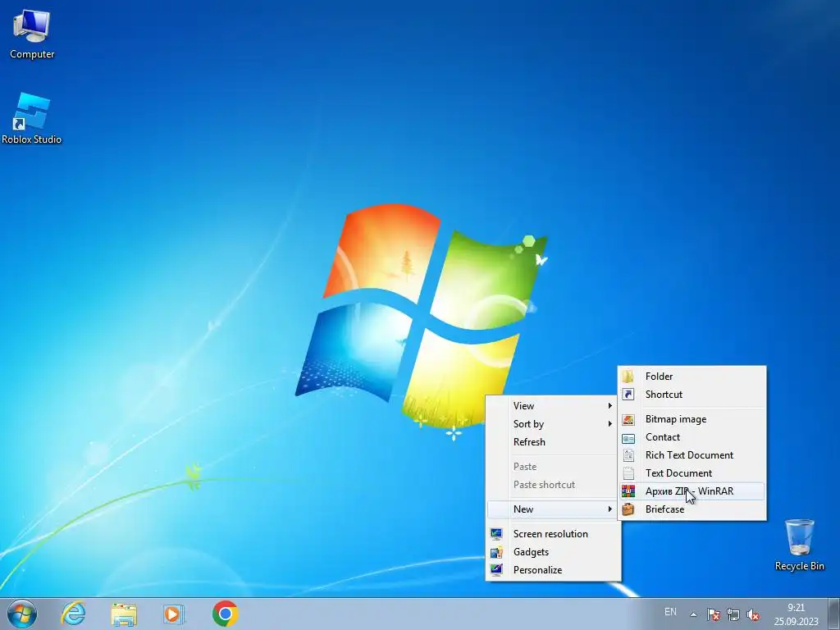Create a new Text Document
840x630 pixels.
(x=692, y=473)
